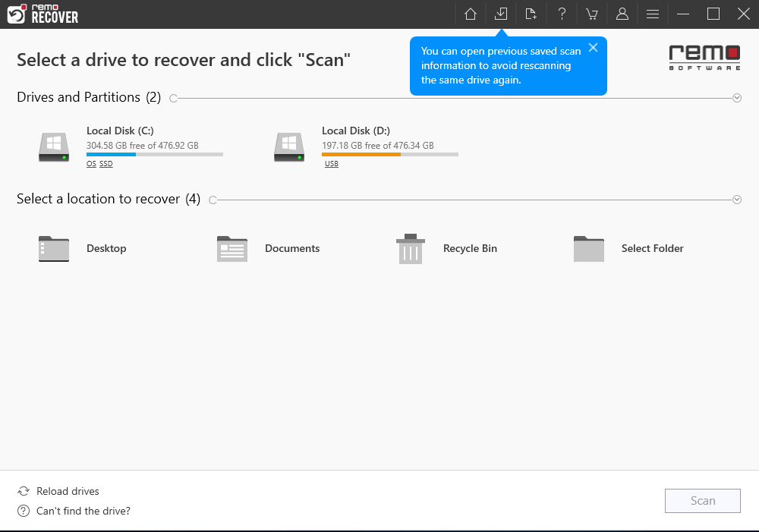759x532 pixels.
Task: Collapse the Drives and Partitions section
Action: 737,98
